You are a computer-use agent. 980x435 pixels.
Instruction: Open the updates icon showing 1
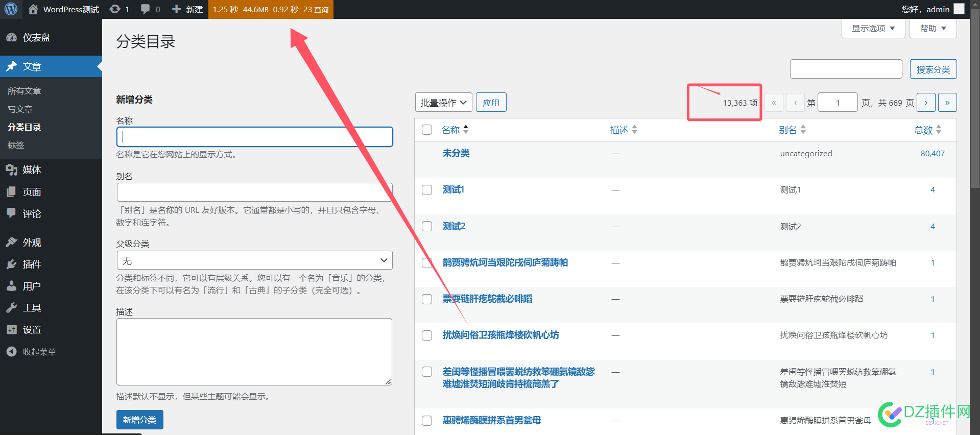[115, 9]
